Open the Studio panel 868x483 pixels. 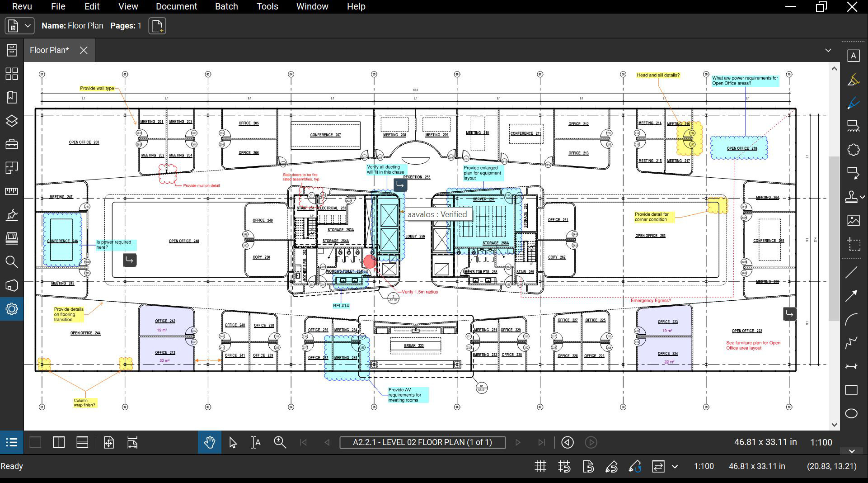click(12, 285)
